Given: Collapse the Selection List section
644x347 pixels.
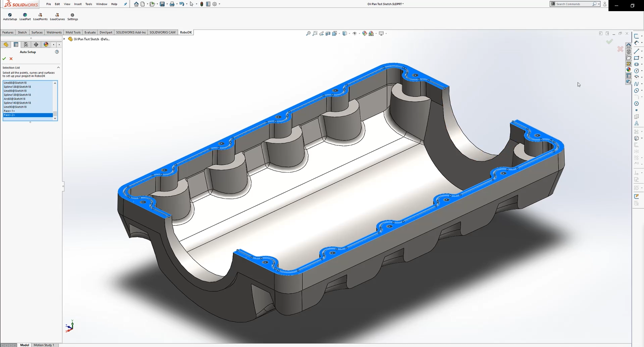Looking at the screenshot, I should point(58,68).
